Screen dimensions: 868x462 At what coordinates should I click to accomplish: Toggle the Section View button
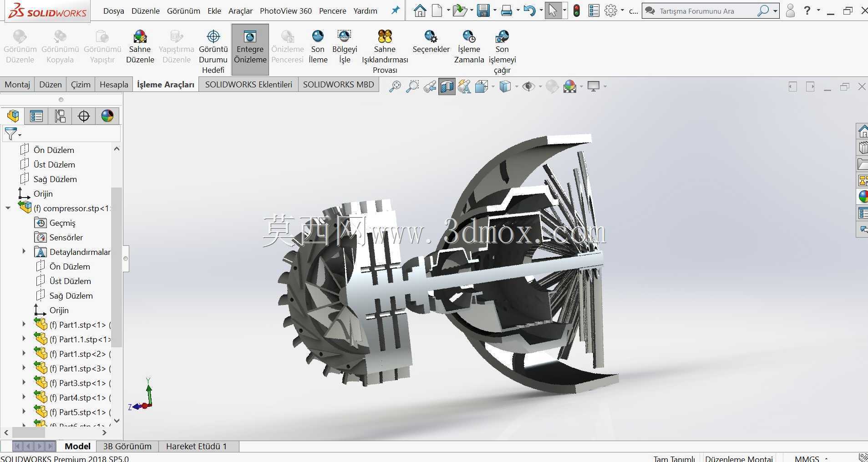[x=447, y=86]
